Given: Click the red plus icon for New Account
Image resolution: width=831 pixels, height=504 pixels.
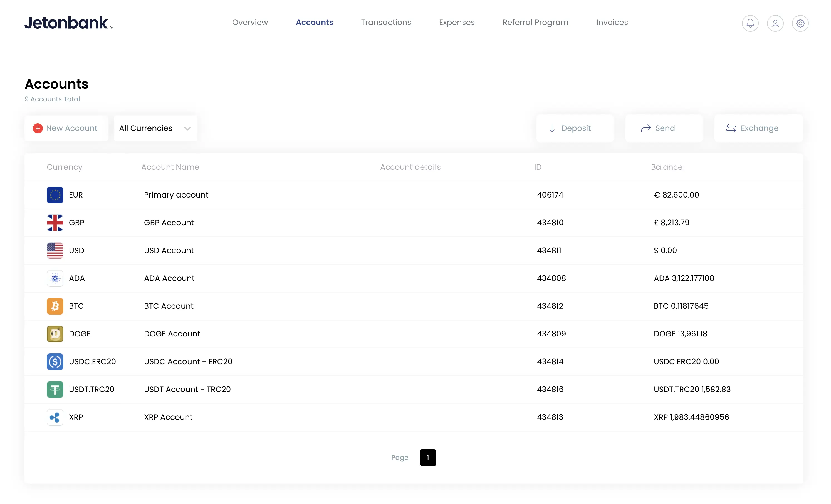Looking at the screenshot, I should [x=38, y=128].
